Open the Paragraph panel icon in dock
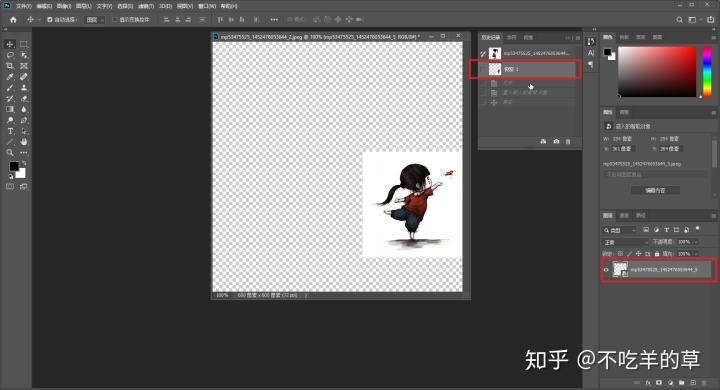 (x=591, y=65)
